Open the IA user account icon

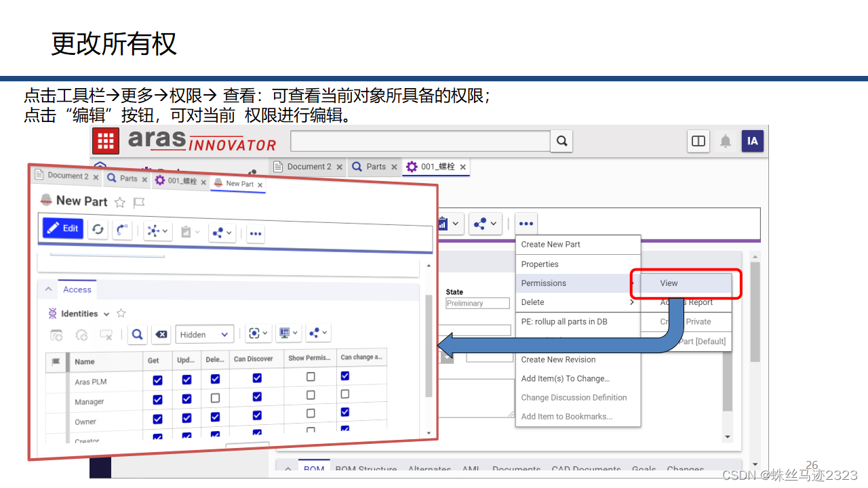point(752,141)
